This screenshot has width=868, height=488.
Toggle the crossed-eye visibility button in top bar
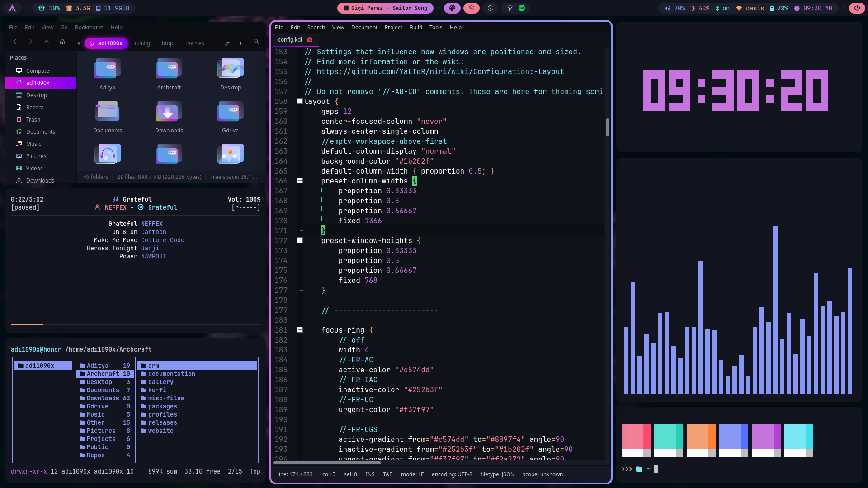(x=471, y=8)
